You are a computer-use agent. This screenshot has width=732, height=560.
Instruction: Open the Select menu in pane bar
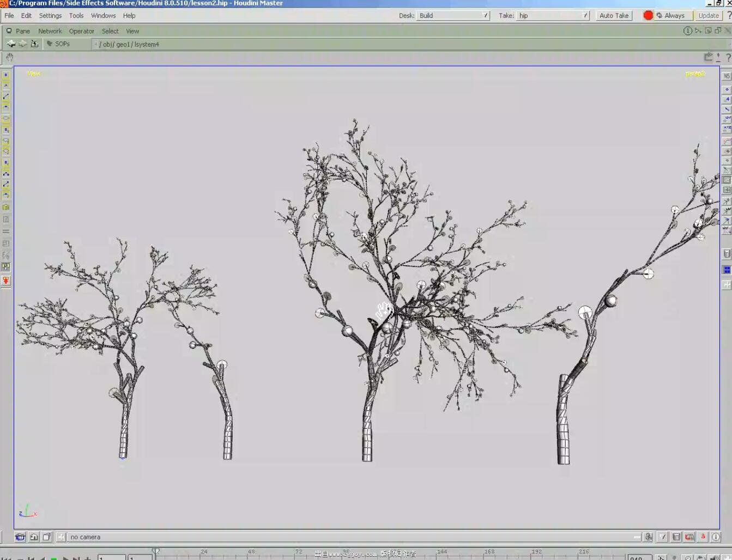(110, 31)
